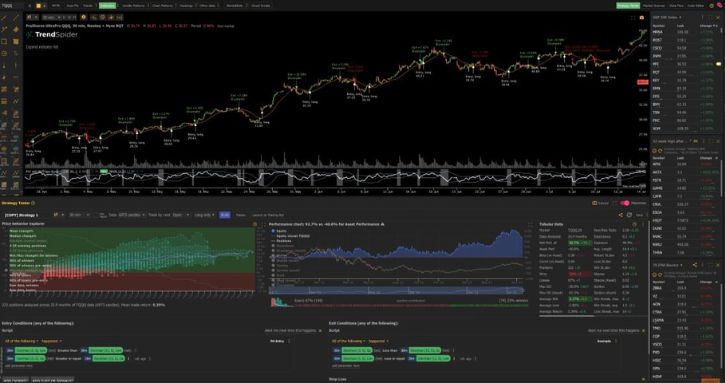Switch to the Candle Patterns tab
The image size is (725, 383).
[x=134, y=6]
